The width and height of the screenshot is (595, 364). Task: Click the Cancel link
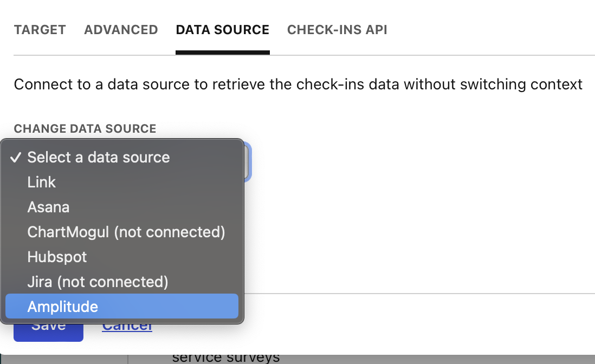(127, 327)
